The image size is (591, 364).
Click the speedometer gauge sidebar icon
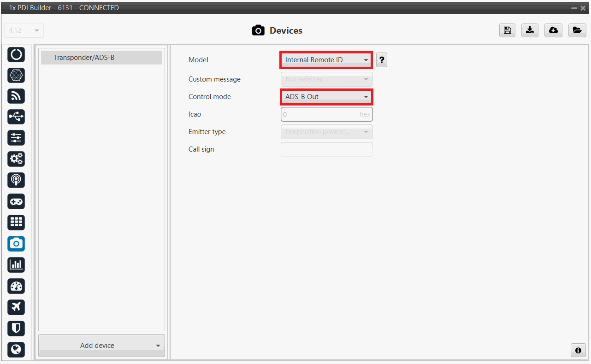pos(16,286)
